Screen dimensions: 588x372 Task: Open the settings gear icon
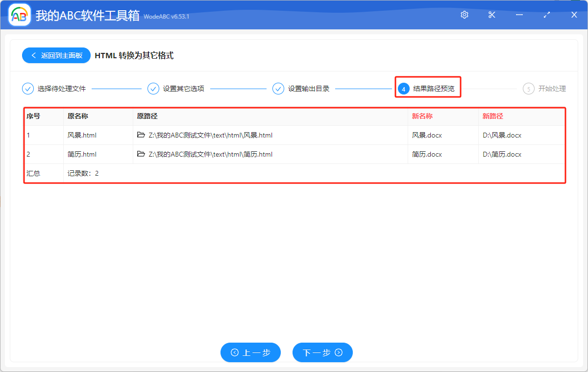(x=464, y=15)
